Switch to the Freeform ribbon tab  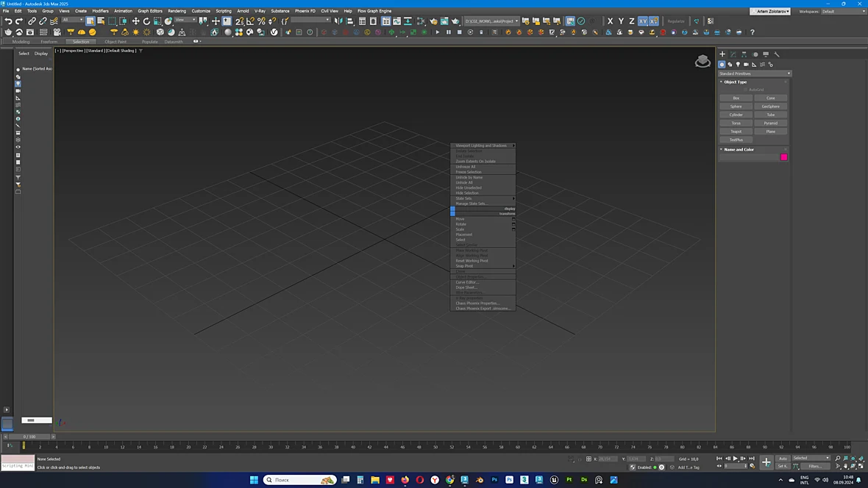click(x=49, y=41)
